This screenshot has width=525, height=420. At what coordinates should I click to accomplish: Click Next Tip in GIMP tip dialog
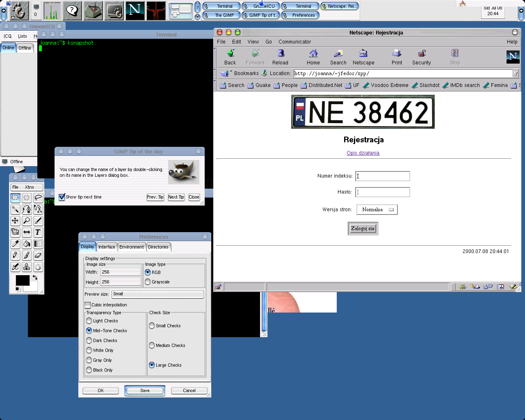tap(176, 197)
